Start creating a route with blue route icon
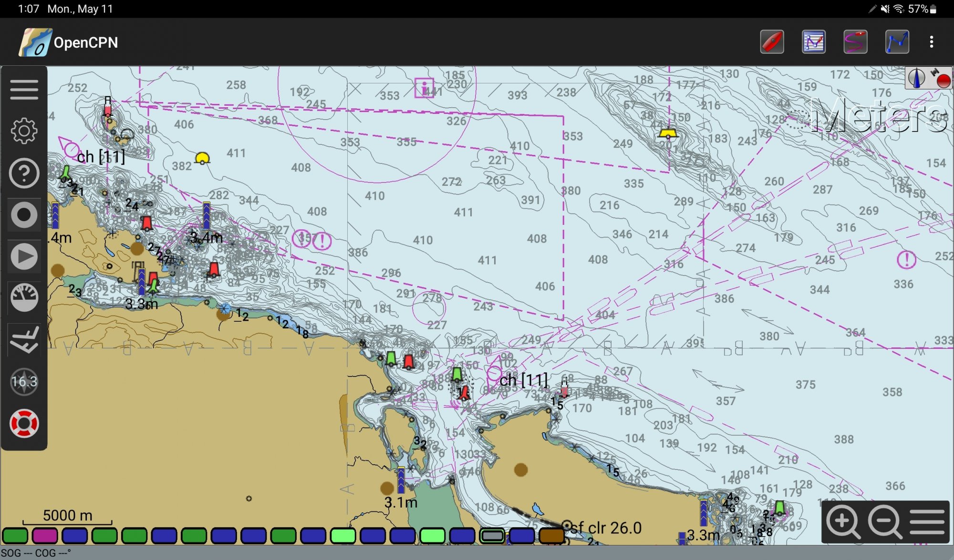This screenshot has height=560, width=954. (x=897, y=42)
